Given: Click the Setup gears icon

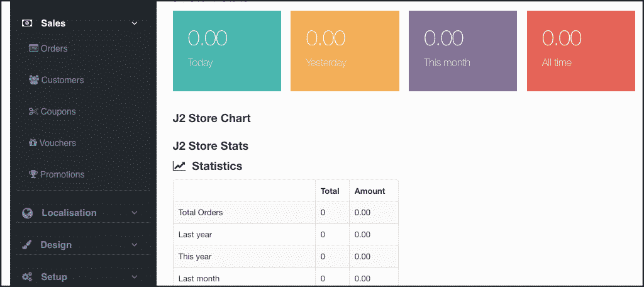Looking at the screenshot, I should (27, 277).
